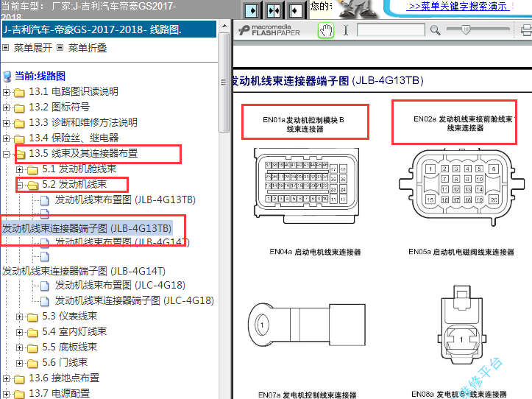Click the EN01a 发动机控制模块 B connector diagram

point(306,186)
